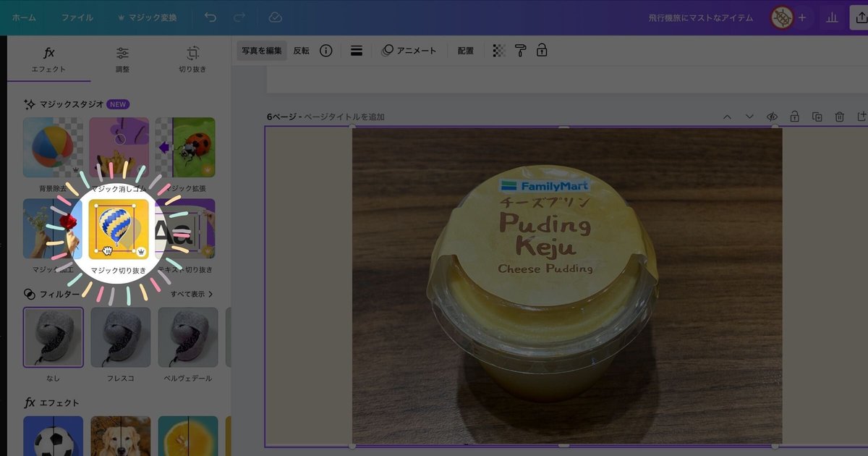Apply the なし filter
868x456 pixels.
(53, 337)
